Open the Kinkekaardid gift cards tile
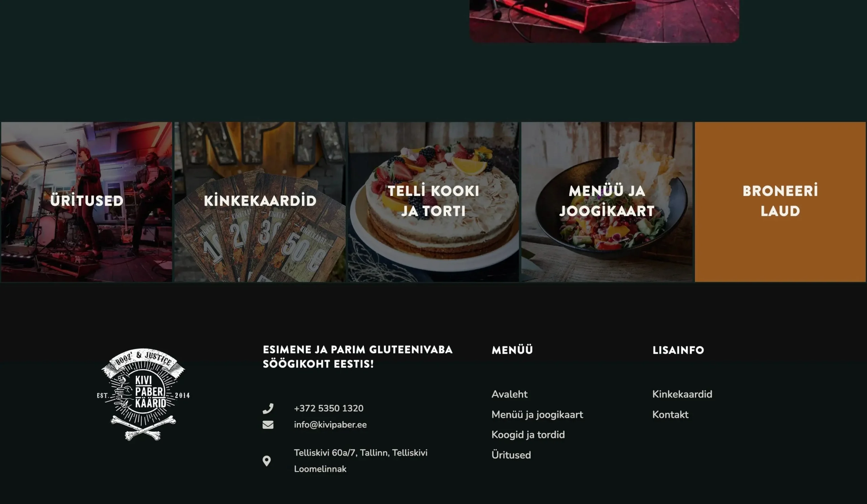This screenshot has height=504, width=867. (260, 202)
